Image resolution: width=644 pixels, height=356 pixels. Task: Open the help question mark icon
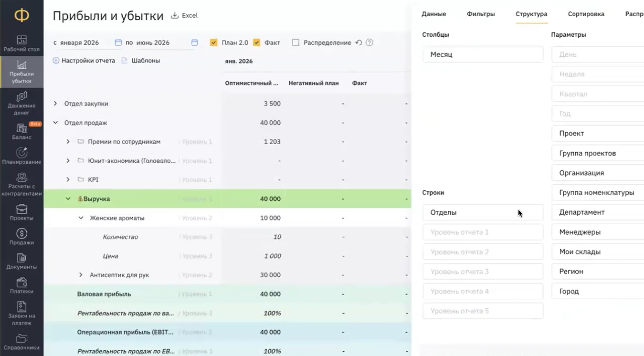coord(370,42)
